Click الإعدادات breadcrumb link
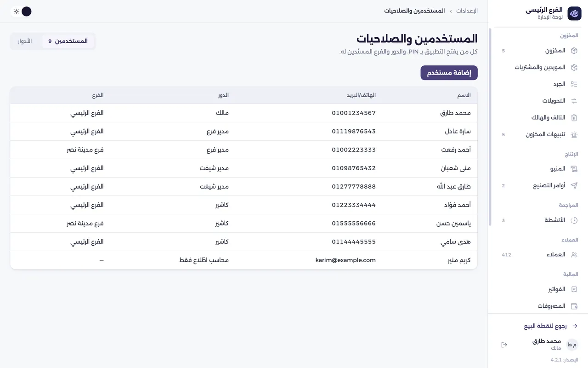The image size is (588, 368). tap(467, 11)
